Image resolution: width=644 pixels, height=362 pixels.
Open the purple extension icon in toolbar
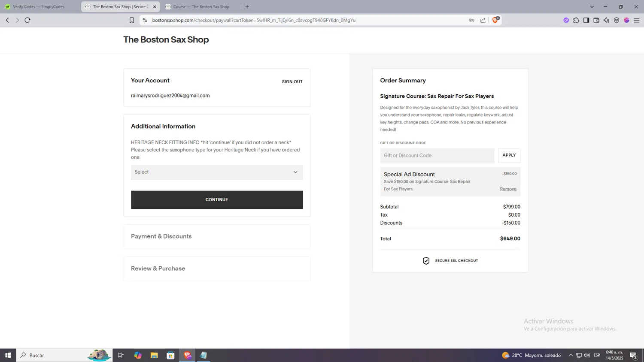566,20
